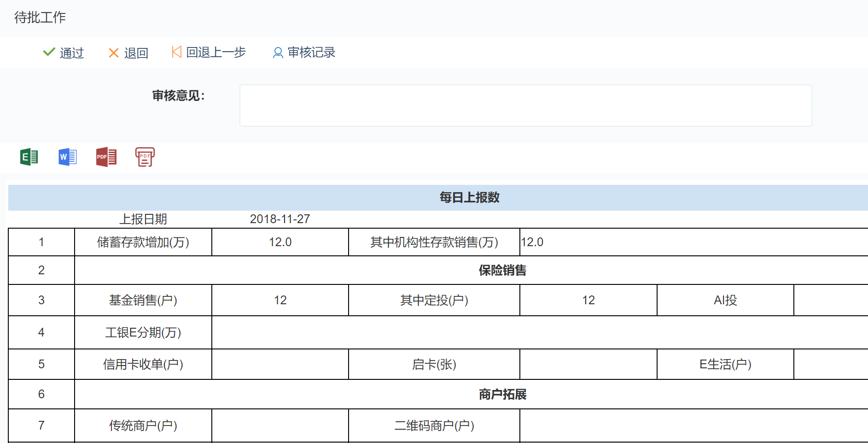Image resolution: width=868 pixels, height=443 pixels.
Task: Click the 每日上报数 table header
Action: 469,197
